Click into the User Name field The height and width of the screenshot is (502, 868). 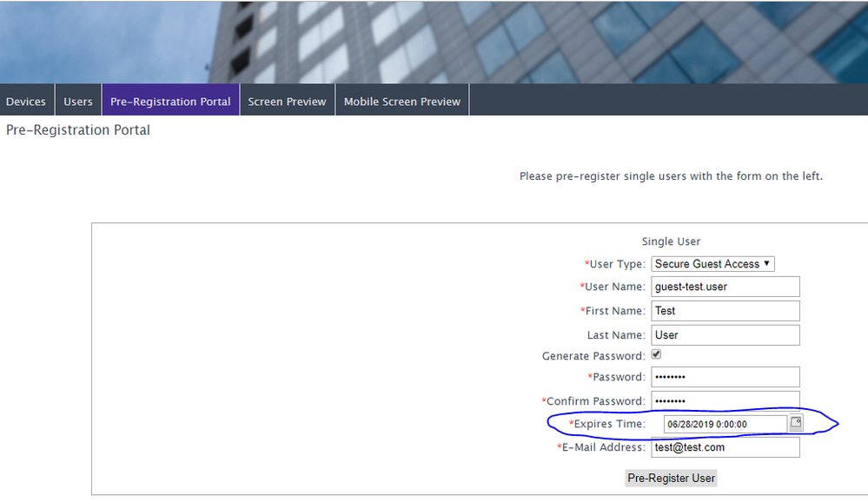pyautogui.click(x=725, y=287)
